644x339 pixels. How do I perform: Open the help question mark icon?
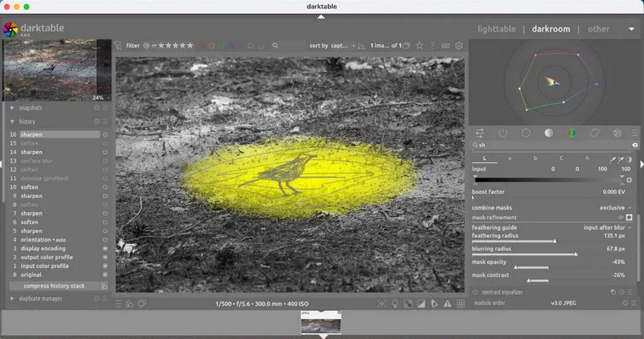[433, 46]
